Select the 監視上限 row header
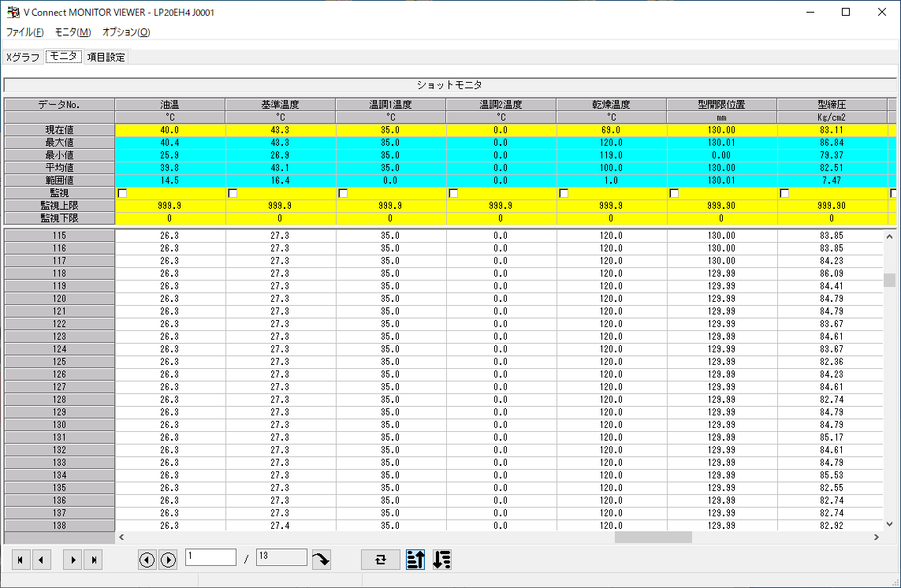Image resolution: width=901 pixels, height=588 pixels. [59, 206]
